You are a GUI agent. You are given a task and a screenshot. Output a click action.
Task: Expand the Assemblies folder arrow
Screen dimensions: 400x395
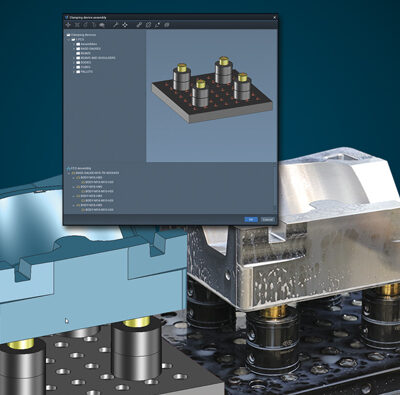point(74,44)
